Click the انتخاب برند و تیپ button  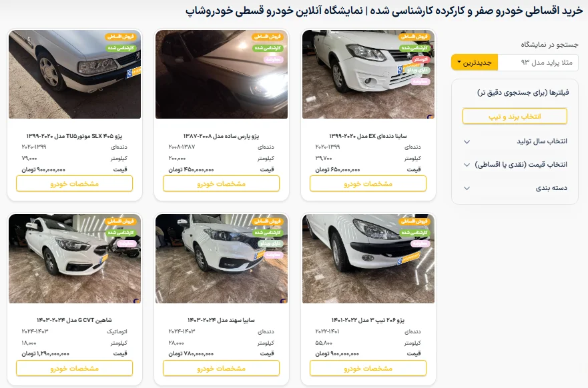pyautogui.click(x=515, y=117)
